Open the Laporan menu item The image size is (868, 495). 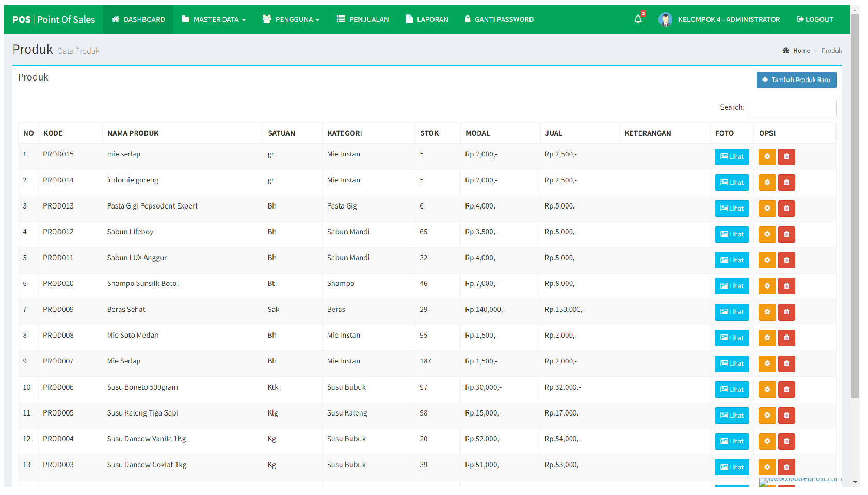(x=427, y=20)
